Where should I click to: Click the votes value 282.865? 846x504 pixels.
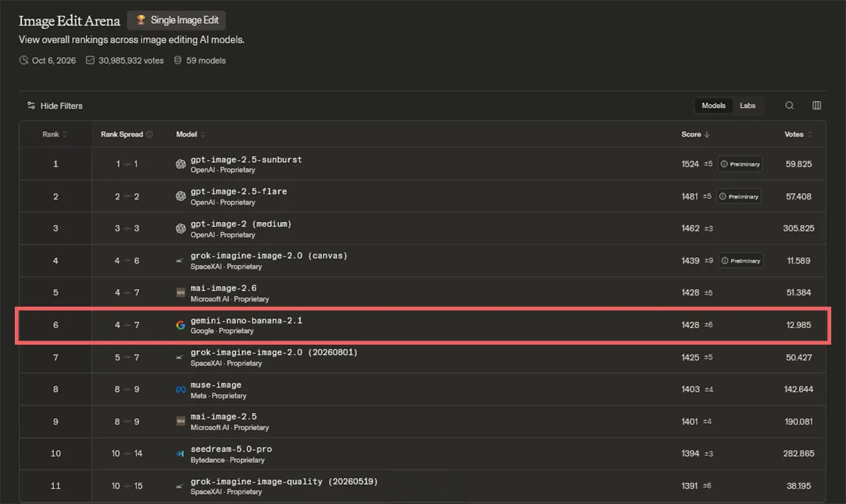(799, 454)
